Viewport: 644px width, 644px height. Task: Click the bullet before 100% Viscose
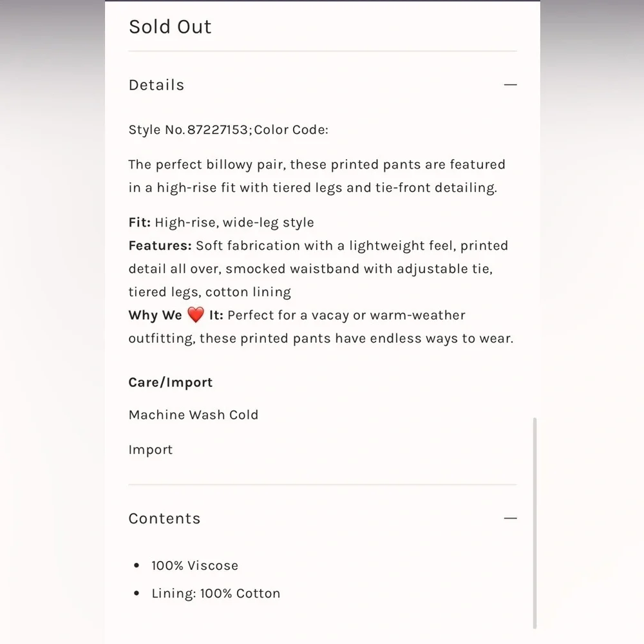pyautogui.click(x=137, y=565)
